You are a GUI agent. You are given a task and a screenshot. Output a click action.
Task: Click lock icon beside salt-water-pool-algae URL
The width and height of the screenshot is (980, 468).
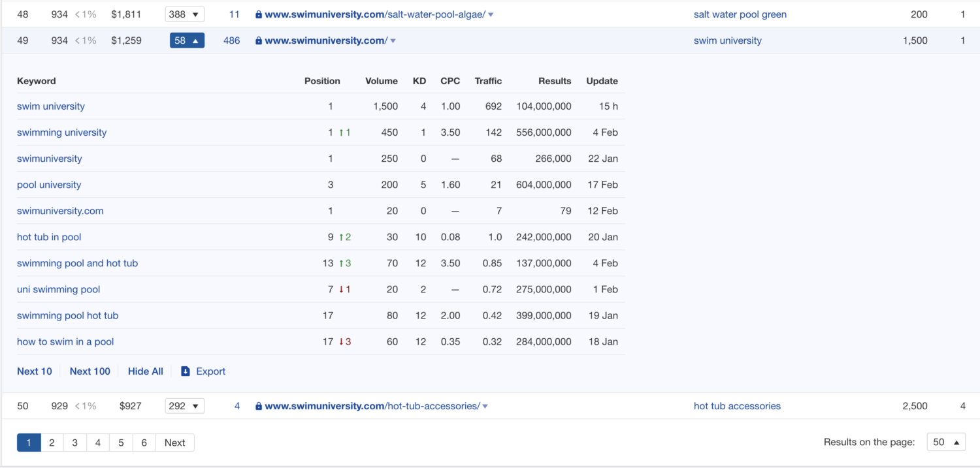coord(259,14)
